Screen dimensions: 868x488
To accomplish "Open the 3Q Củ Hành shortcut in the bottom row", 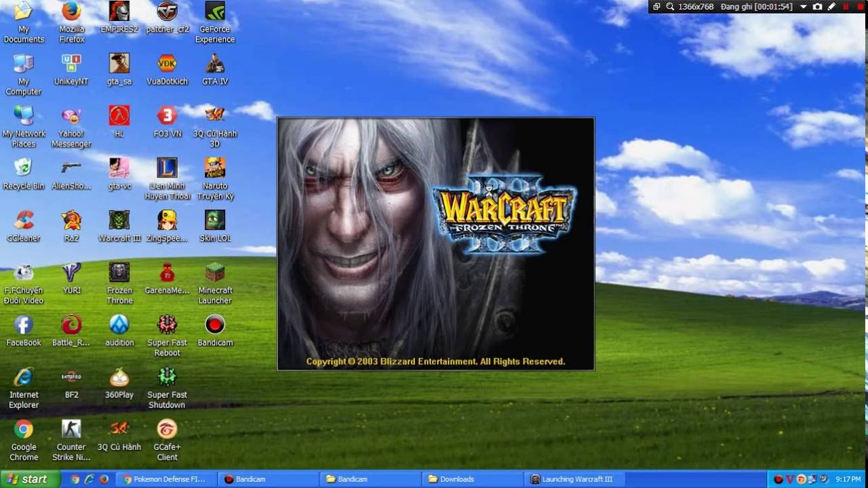I will (x=119, y=435).
